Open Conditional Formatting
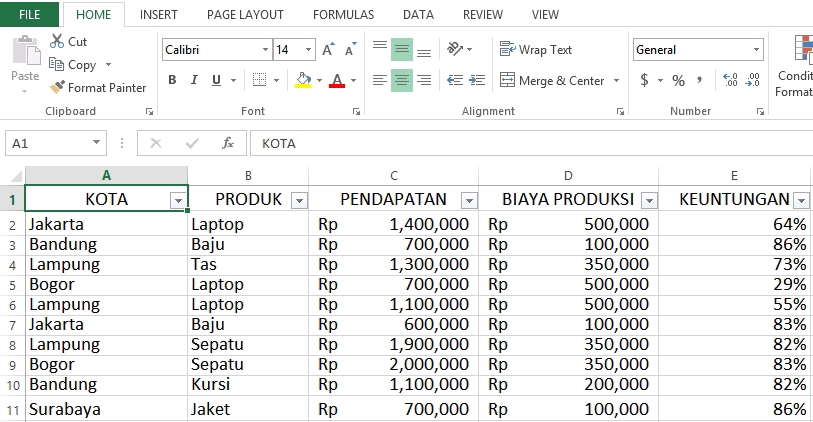This screenshot has width=813, height=422. pos(794,66)
